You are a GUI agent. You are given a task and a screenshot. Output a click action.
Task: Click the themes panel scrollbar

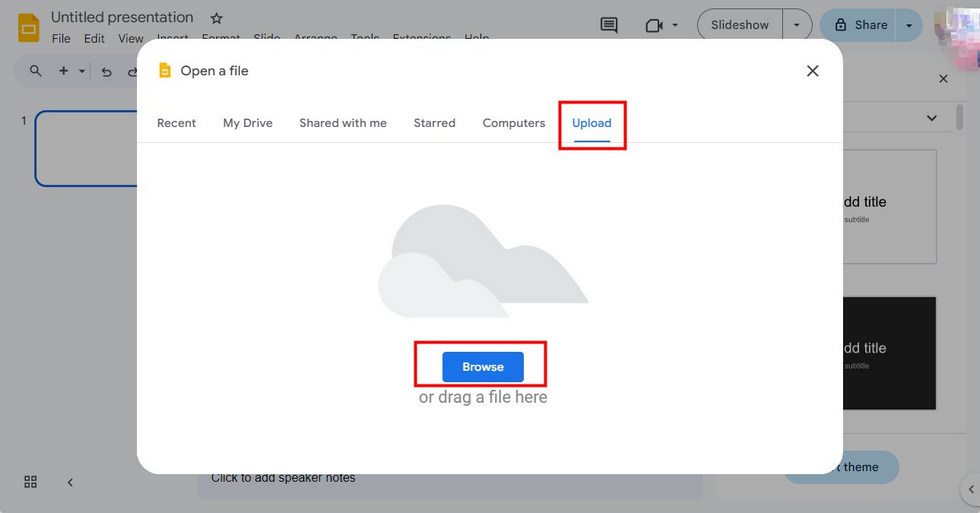(959, 117)
